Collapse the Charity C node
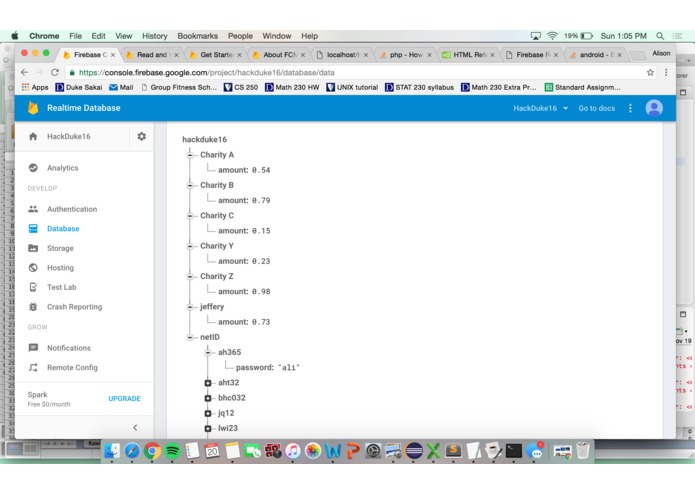Screen dimensions: 695x494 coord(190,216)
